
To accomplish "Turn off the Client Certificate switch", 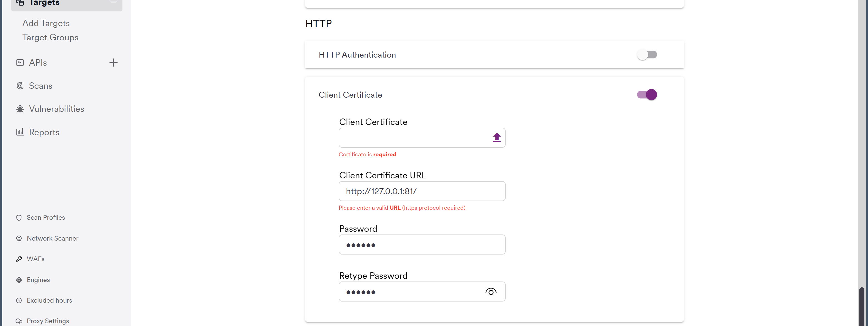I will click(x=647, y=95).
